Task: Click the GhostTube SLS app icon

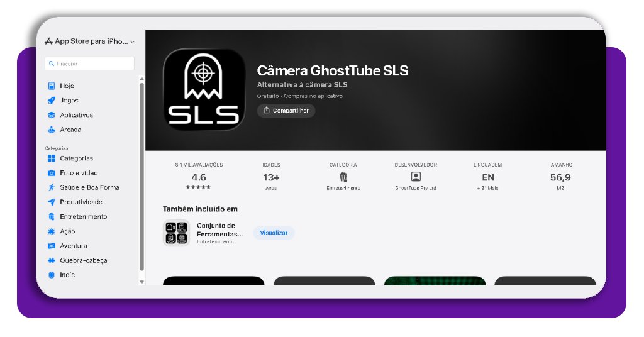Action: click(x=204, y=89)
